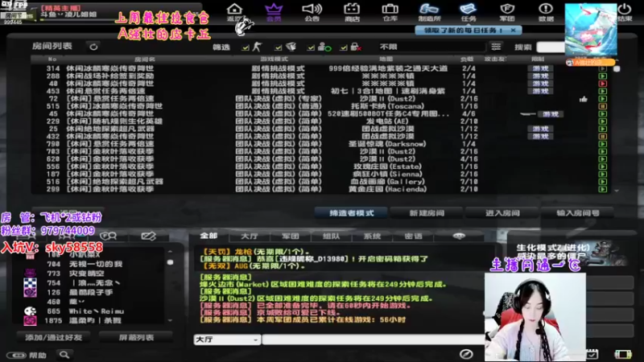Click the 屏蔽列表 block list button
This screenshot has height=362, width=644.
tap(136, 337)
